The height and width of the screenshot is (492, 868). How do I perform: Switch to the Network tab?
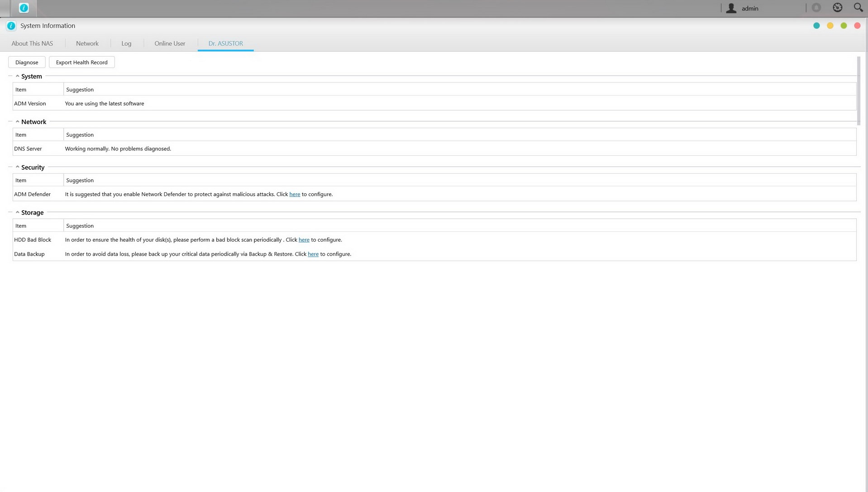coord(87,43)
